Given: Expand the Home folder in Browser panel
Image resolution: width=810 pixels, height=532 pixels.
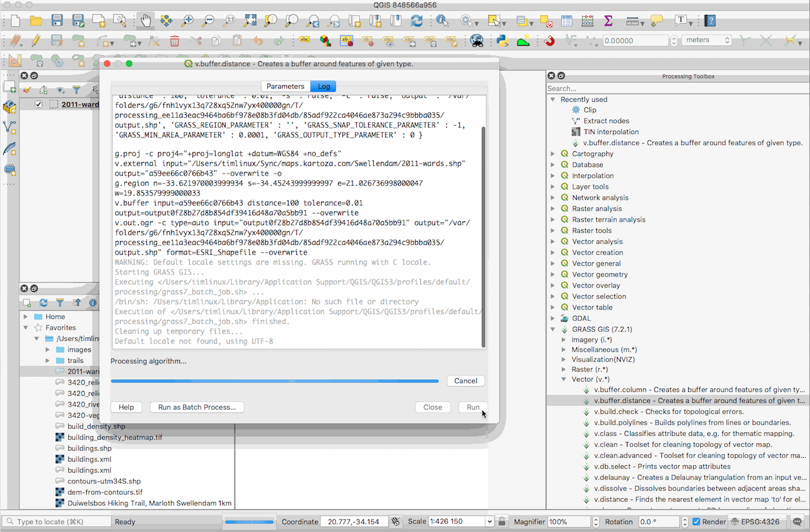Looking at the screenshot, I should 26,317.
